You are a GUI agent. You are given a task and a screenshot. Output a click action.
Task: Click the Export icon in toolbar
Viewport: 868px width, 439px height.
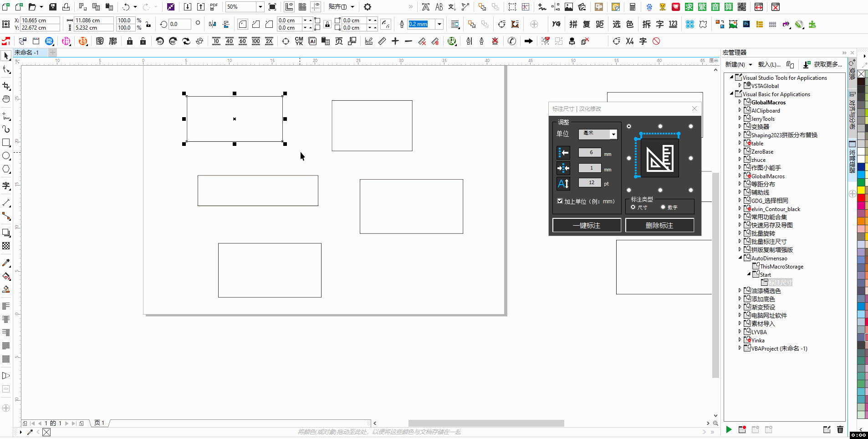(x=200, y=7)
